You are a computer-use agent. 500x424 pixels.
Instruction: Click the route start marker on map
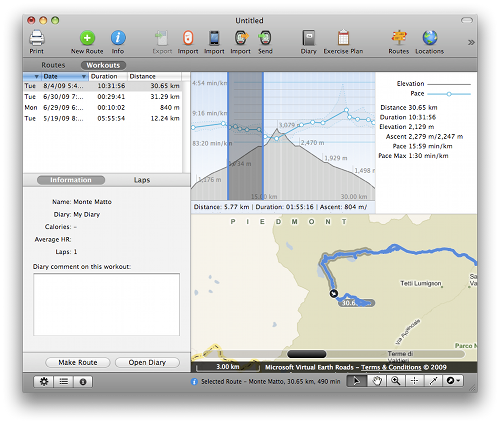pyautogui.click(x=334, y=293)
